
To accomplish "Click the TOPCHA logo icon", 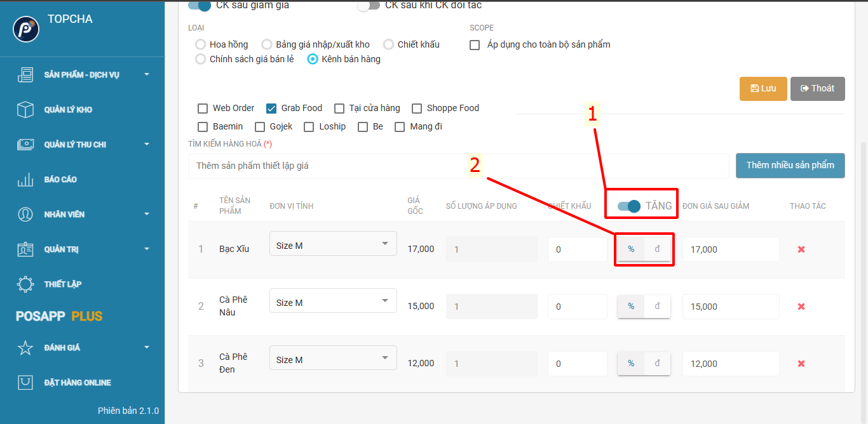I will [x=26, y=29].
